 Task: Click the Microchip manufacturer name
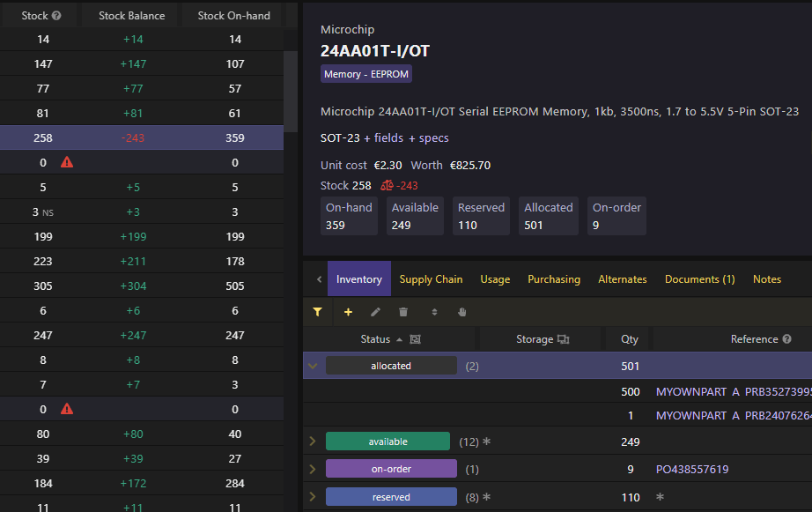[347, 30]
